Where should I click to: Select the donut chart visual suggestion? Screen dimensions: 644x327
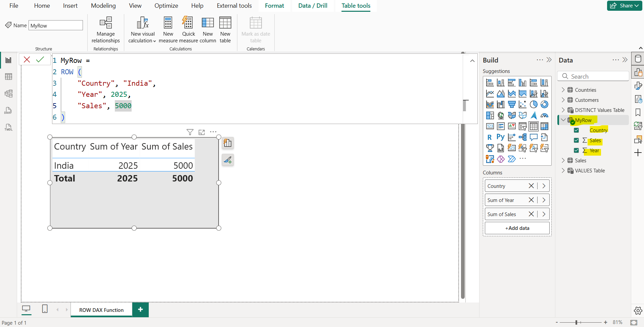click(544, 104)
